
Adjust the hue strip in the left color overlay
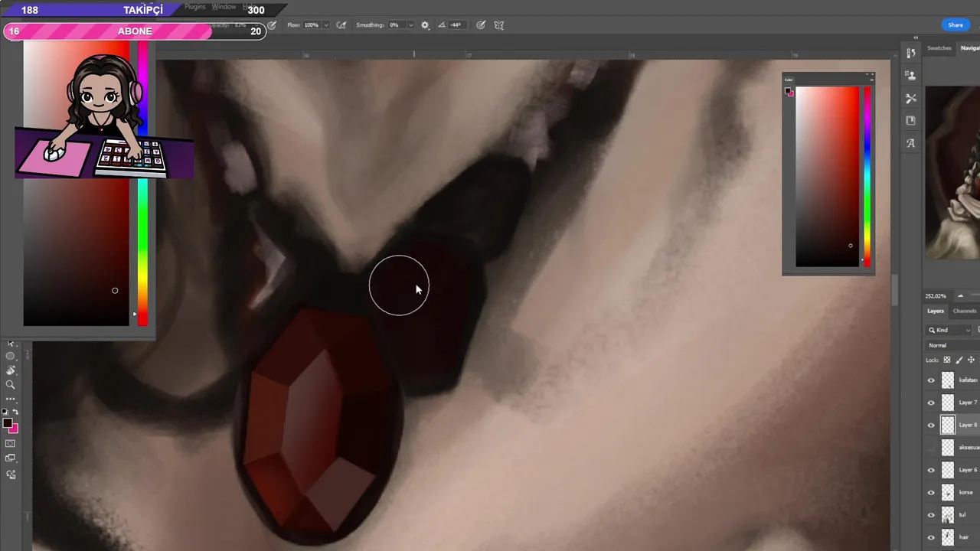142,184
